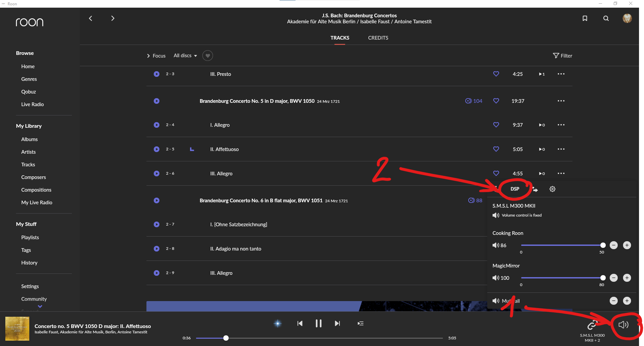Toggle favorite heart for III. Presto
644x346 pixels.
(x=496, y=74)
